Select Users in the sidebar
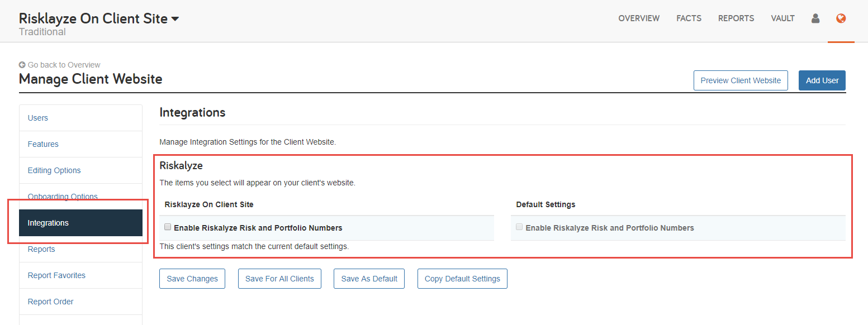Screen dimensions: 868x325 tap(80, 118)
